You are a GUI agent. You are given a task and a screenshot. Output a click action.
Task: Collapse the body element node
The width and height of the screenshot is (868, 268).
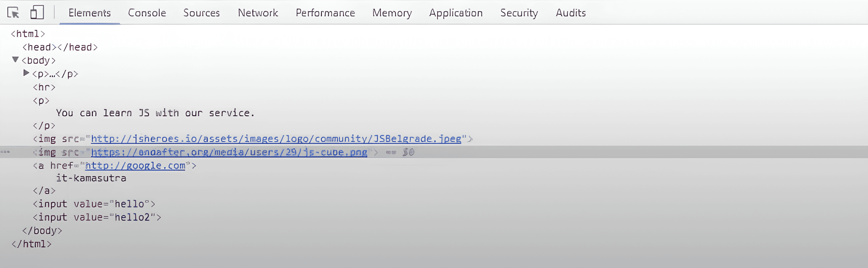(15, 60)
